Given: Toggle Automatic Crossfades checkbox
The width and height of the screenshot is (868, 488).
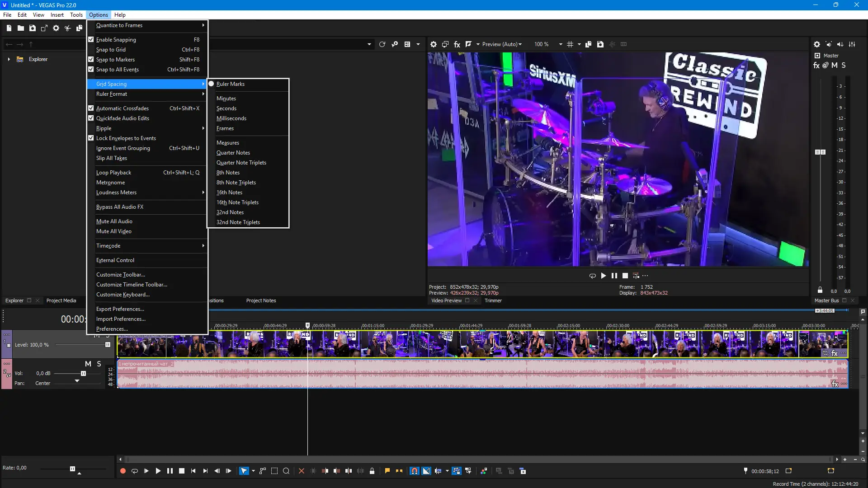Looking at the screenshot, I should [122, 108].
